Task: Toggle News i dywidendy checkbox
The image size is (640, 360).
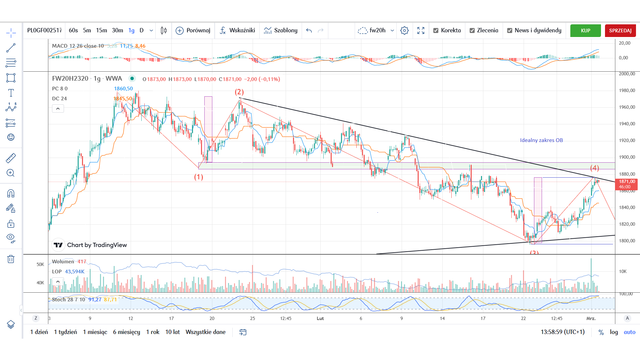Action: (x=509, y=31)
